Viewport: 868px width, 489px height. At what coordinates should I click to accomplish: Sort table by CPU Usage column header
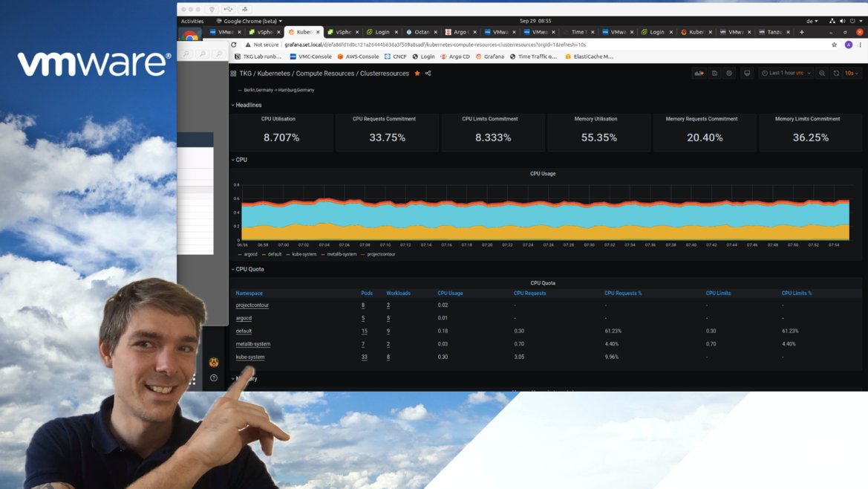pyautogui.click(x=450, y=294)
